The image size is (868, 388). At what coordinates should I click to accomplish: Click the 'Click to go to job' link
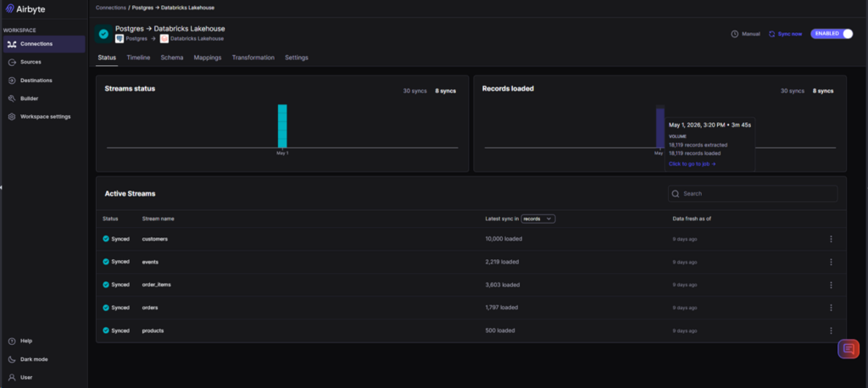pos(692,164)
